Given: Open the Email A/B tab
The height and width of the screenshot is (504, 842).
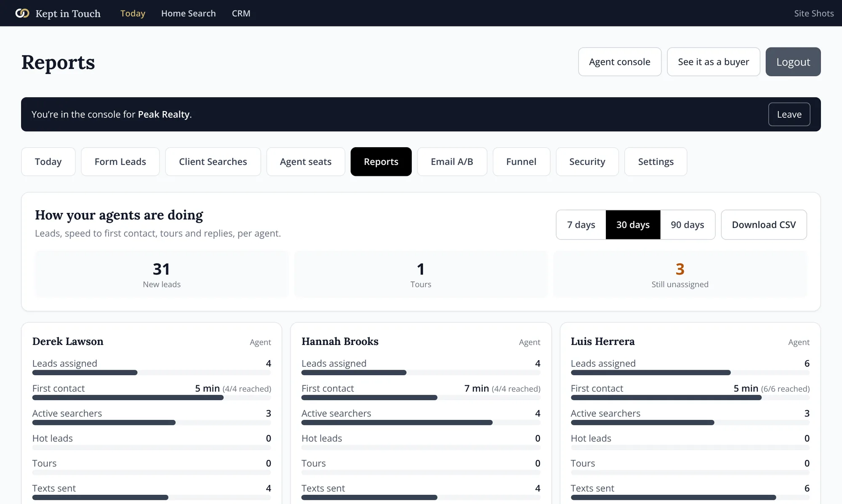Looking at the screenshot, I should (x=452, y=162).
